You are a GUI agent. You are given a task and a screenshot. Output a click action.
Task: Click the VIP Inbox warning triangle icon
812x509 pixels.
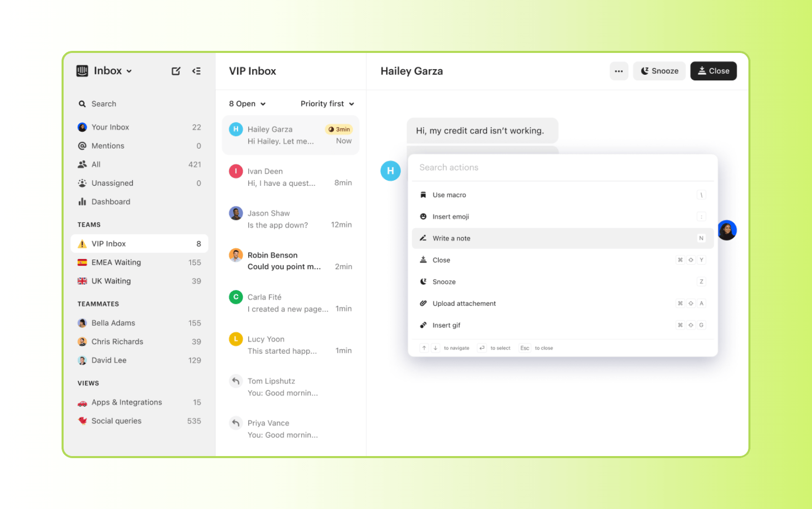coord(82,244)
